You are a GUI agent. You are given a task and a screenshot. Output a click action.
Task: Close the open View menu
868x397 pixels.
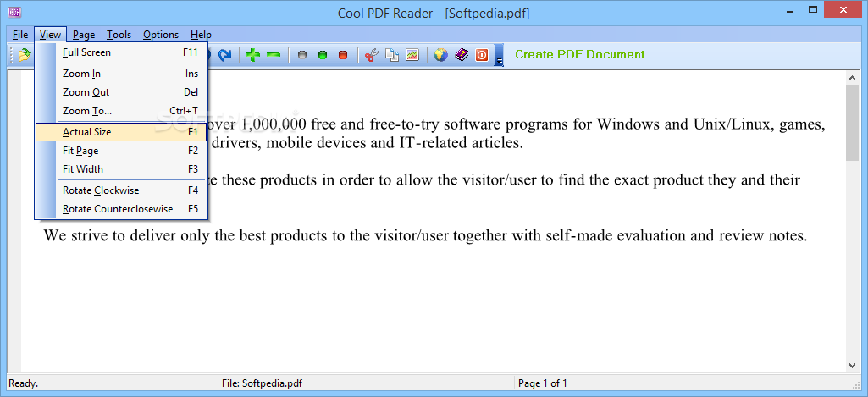[50, 35]
